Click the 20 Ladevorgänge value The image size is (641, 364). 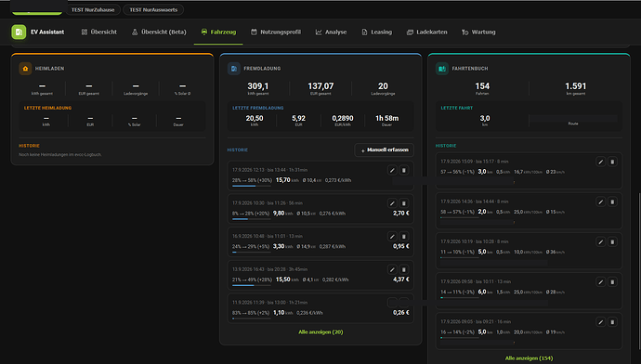click(383, 86)
